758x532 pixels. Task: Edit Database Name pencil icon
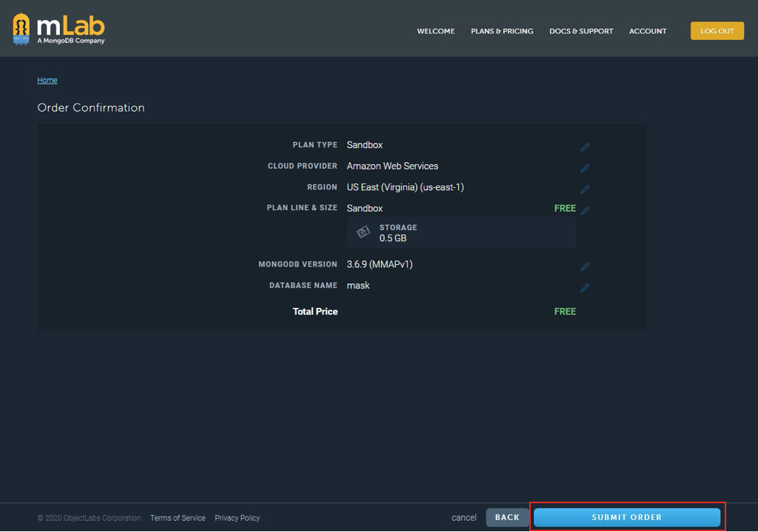(x=585, y=288)
